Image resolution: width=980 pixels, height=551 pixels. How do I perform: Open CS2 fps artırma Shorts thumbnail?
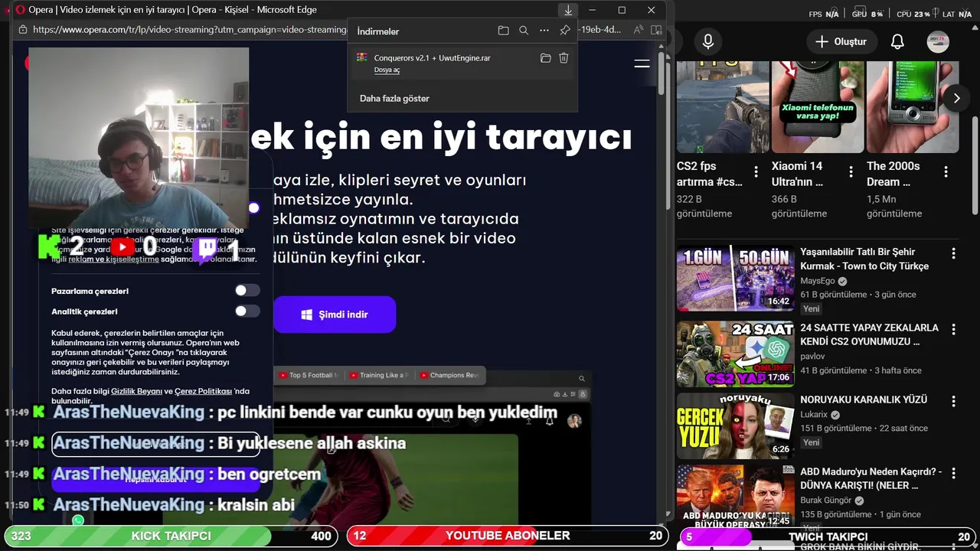723,106
